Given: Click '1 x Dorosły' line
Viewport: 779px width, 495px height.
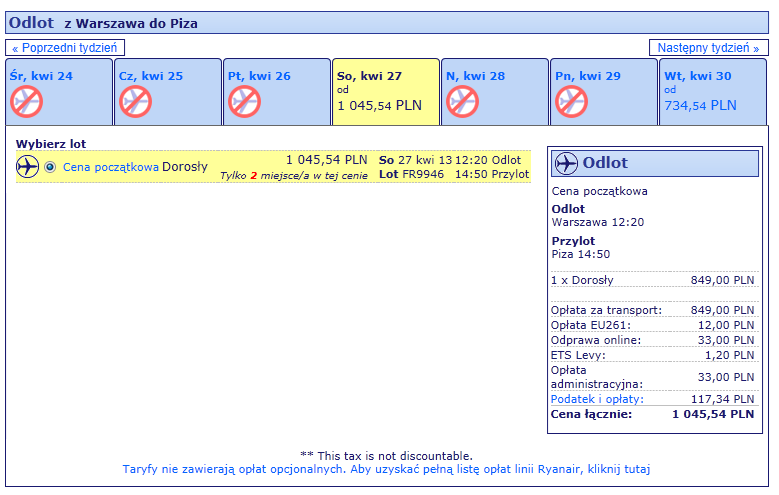Looking at the screenshot, I should click(x=654, y=280).
